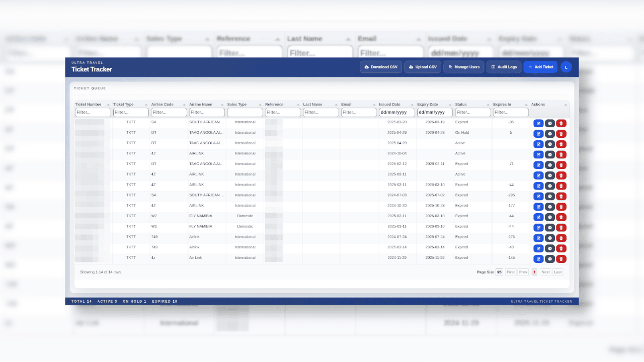This screenshot has width=644, height=362.
Task: Click the Upload CSV button
Action: (423, 67)
